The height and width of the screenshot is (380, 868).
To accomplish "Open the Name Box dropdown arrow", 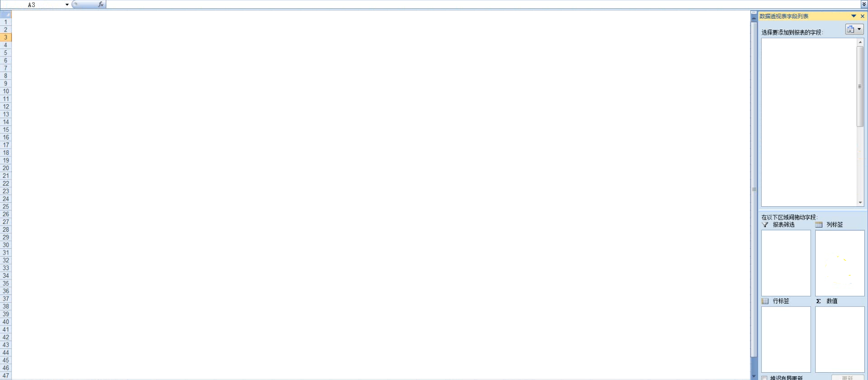I will pos(67,5).
